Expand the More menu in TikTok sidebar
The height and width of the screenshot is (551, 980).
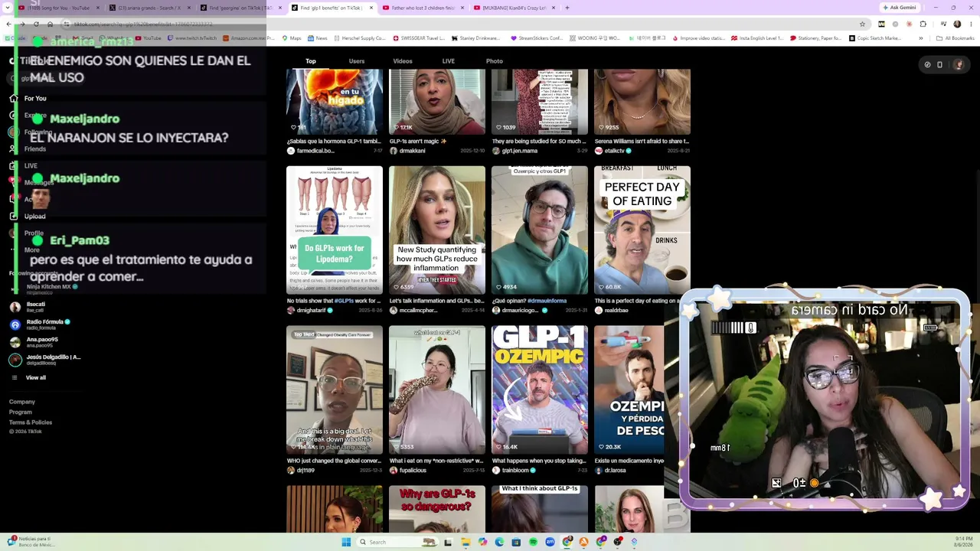point(31,249)
